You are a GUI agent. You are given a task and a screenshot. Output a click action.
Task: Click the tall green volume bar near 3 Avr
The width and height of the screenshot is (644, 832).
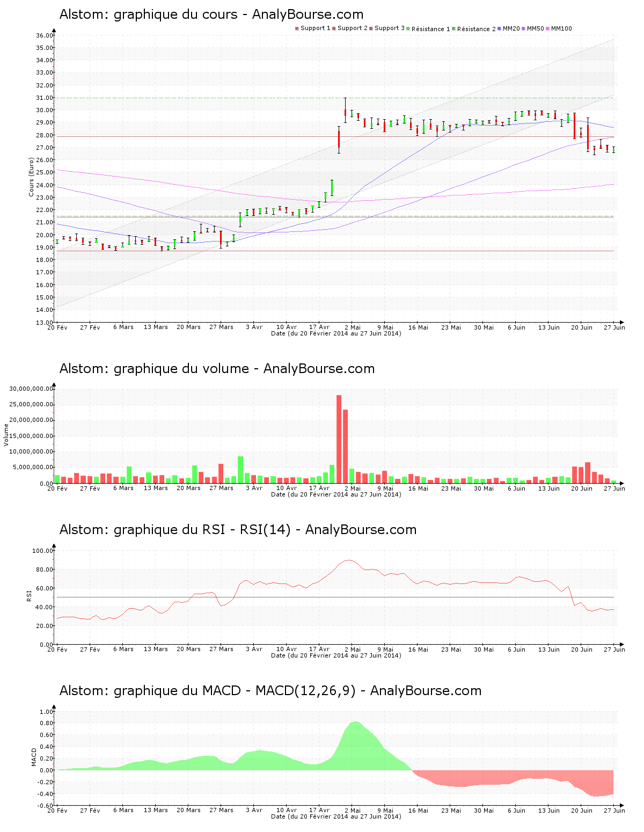pyautogui.click(x=240, y=470)
